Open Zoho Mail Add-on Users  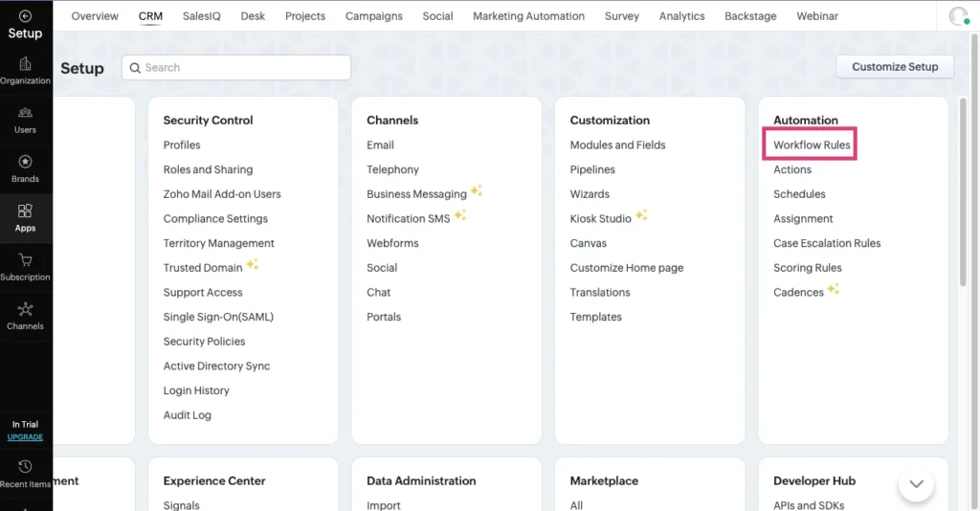(222, 194)
